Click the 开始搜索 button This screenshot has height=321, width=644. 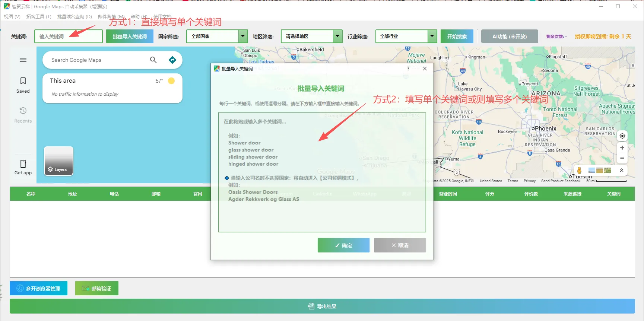[457, 36]
